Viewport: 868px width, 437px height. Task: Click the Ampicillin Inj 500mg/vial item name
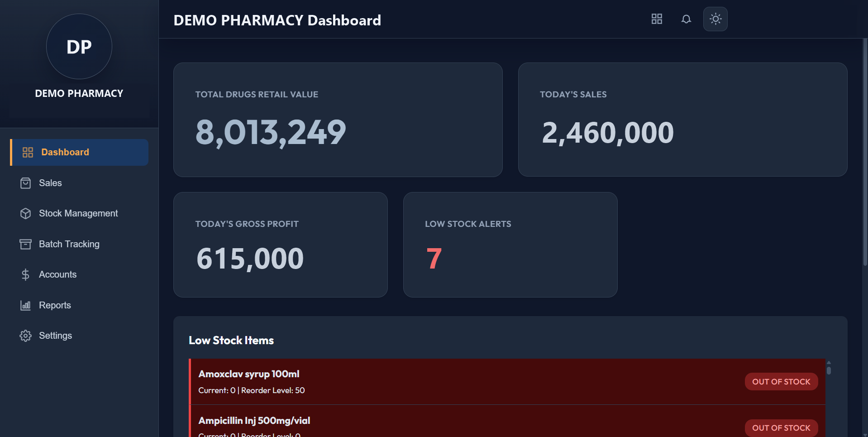click(254, 421)
